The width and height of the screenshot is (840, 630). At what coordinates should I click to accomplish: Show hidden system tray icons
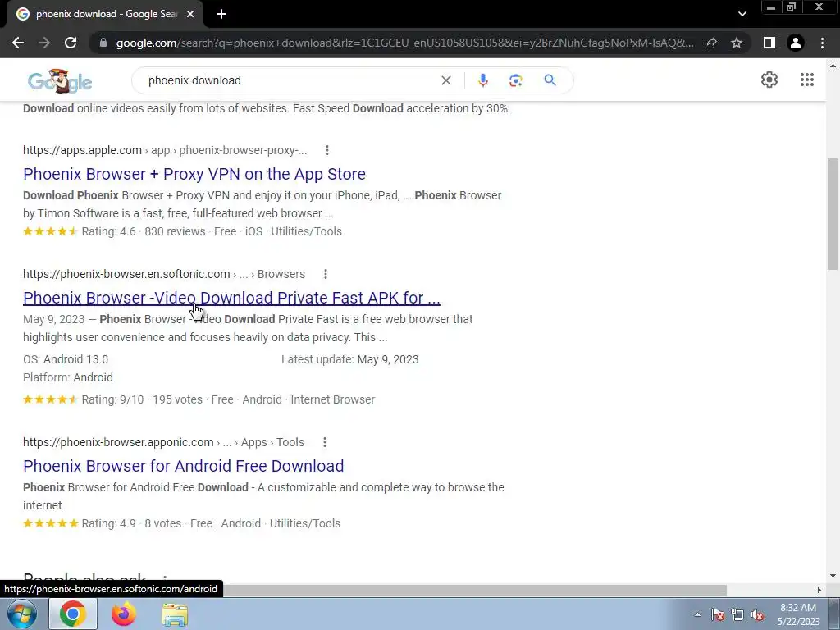(x=697, y=614)
